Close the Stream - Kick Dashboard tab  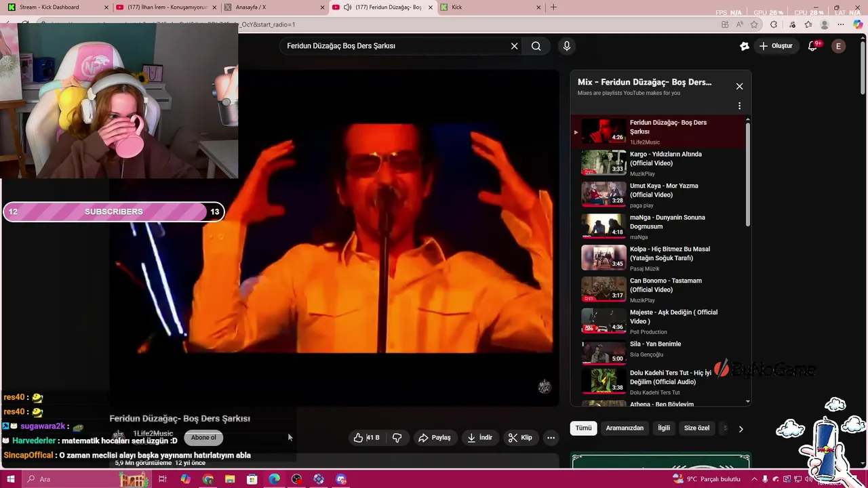coord(106,7)
